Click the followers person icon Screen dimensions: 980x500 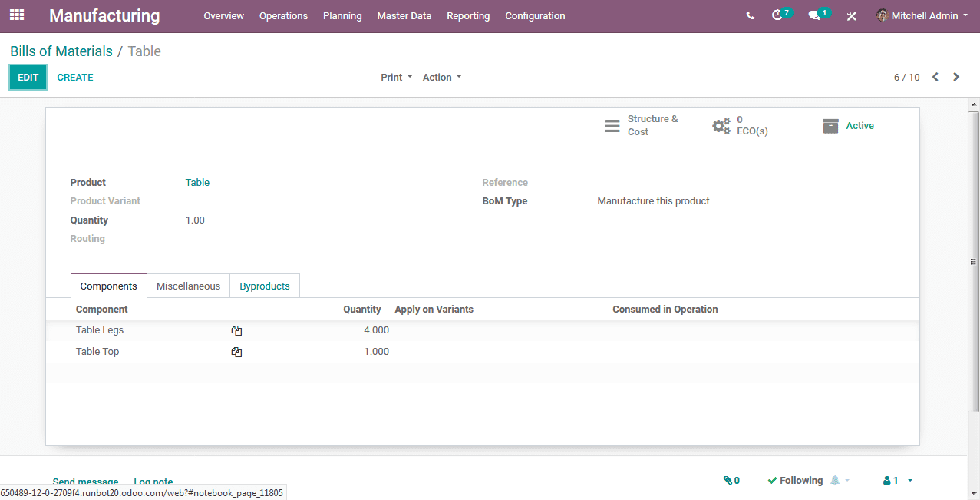click(887, 481)
